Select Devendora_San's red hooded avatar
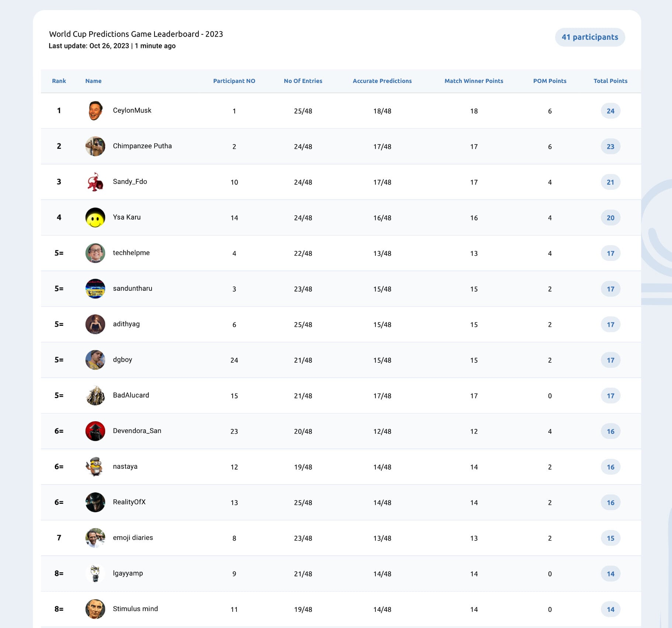 [x=95, y=431]
